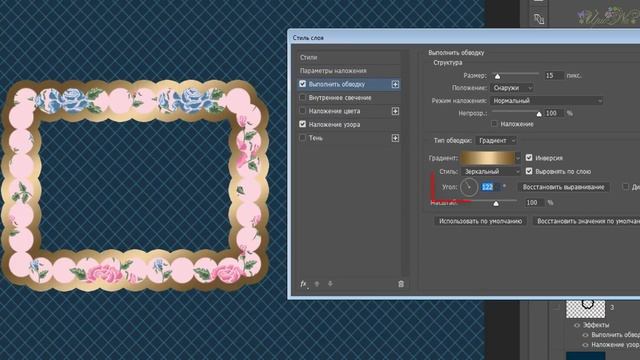Image resolution: width=640 pixels, height=360 pixels.
Task: Adjust the Угол angle dial
Action: click(x=469, y=187)
